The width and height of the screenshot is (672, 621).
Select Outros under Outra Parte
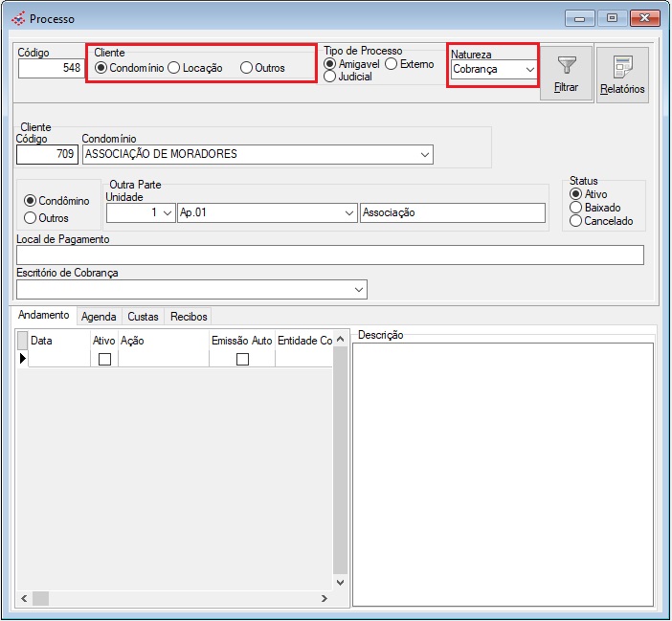31,218
